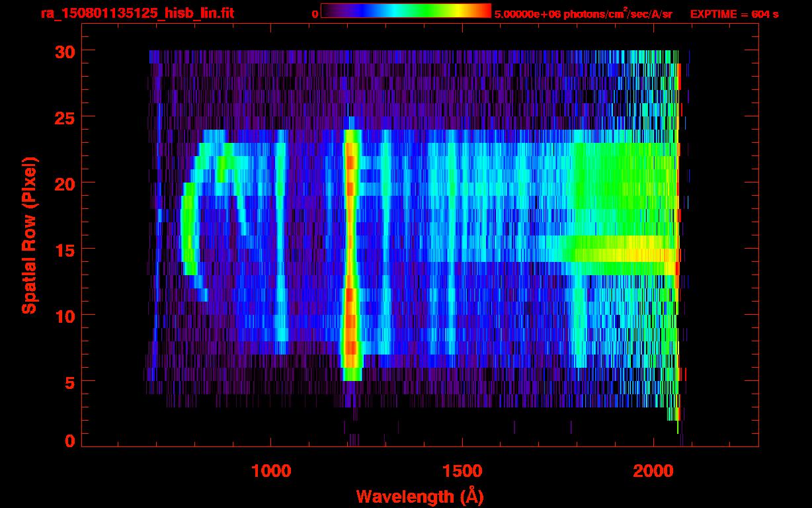Click the rainbow color scale bar
Screen dimensions: 812x508
[x=406, y=11]
